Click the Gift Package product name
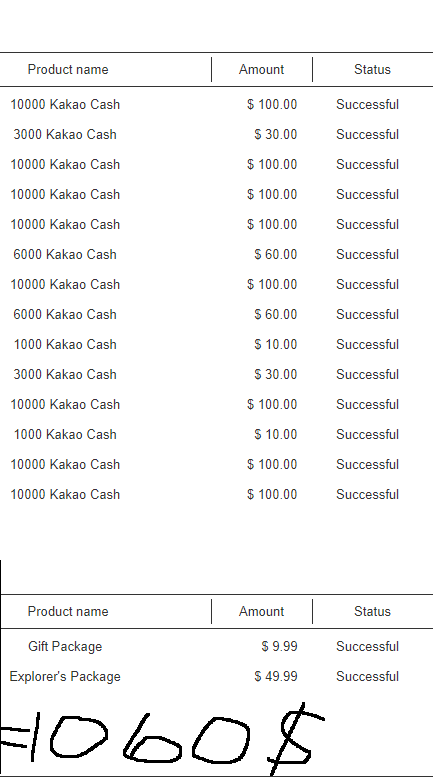448x779 pixels. click(x=65, y=646)
